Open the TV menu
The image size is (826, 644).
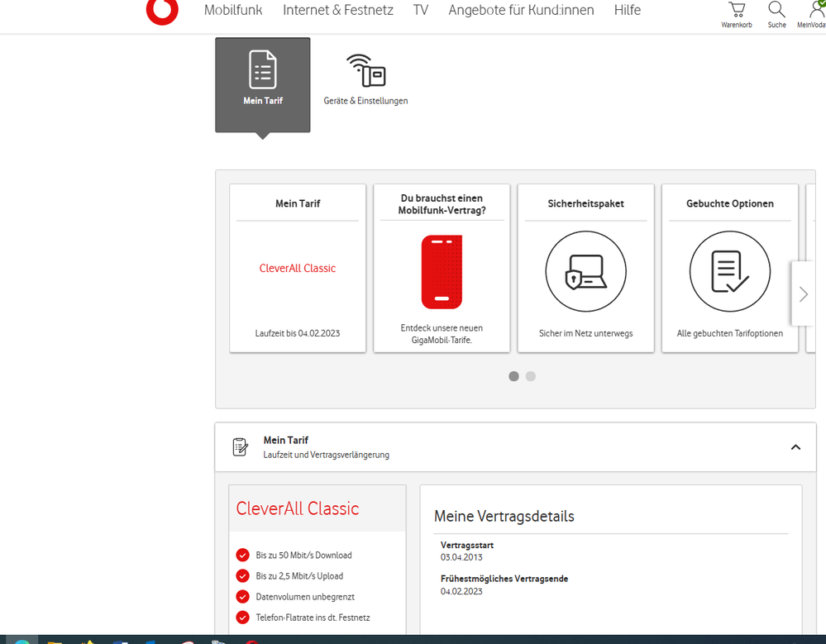[x=420, y=10]
